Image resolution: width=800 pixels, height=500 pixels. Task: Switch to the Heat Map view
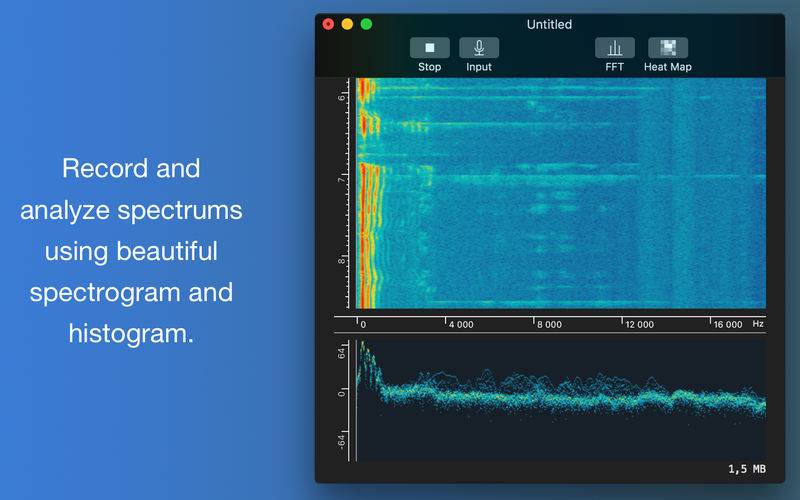[x=668, y=48]
